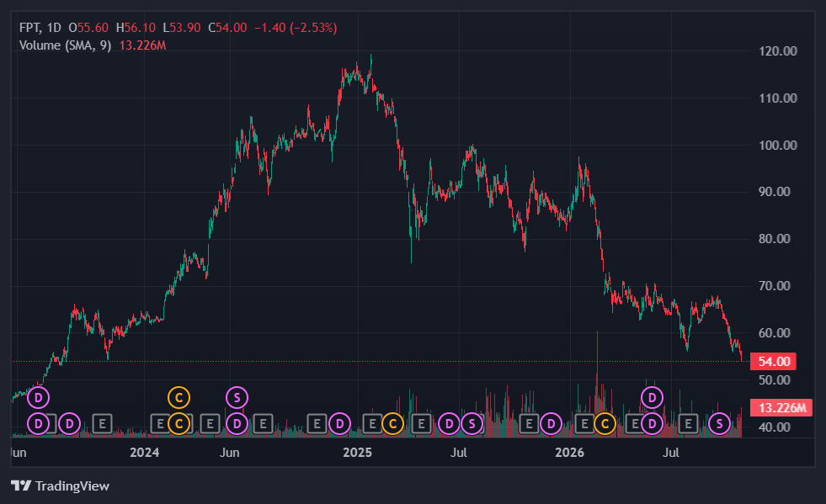This screenshot has height=504, width=826.
Task: Click the 40.00 price axis label
Action: tap(775, 427)
